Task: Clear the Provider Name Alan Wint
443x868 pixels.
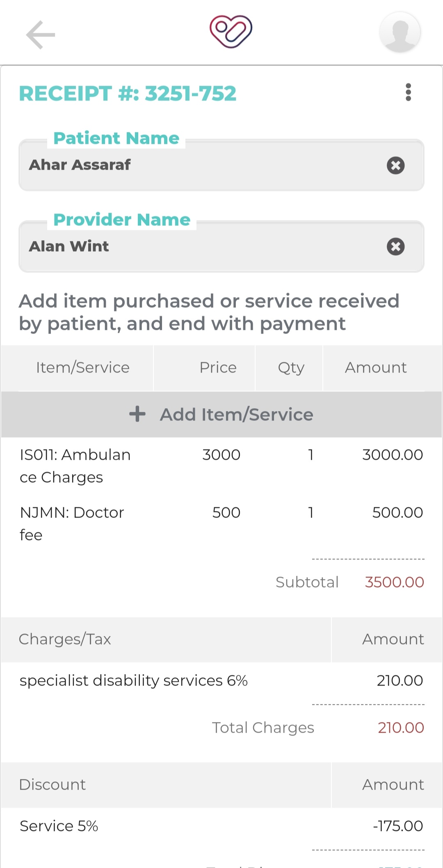Action: click(x=395, y=247)
